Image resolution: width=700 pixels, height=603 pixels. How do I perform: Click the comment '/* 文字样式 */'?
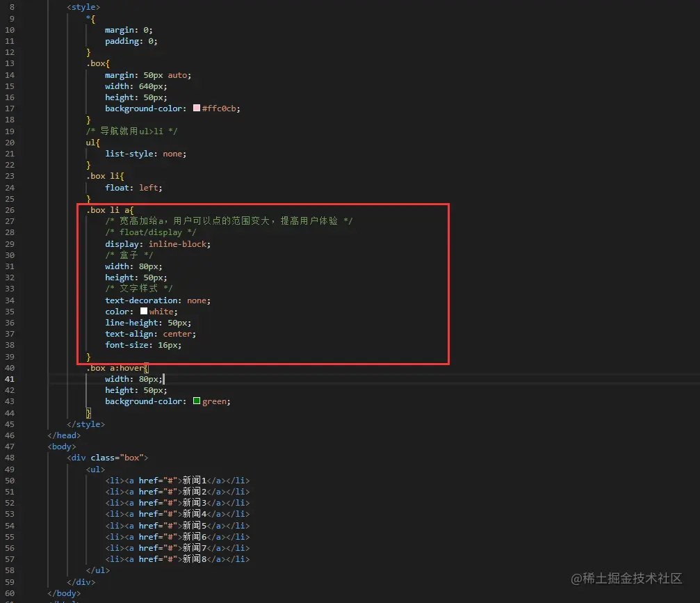pos(139,289)
